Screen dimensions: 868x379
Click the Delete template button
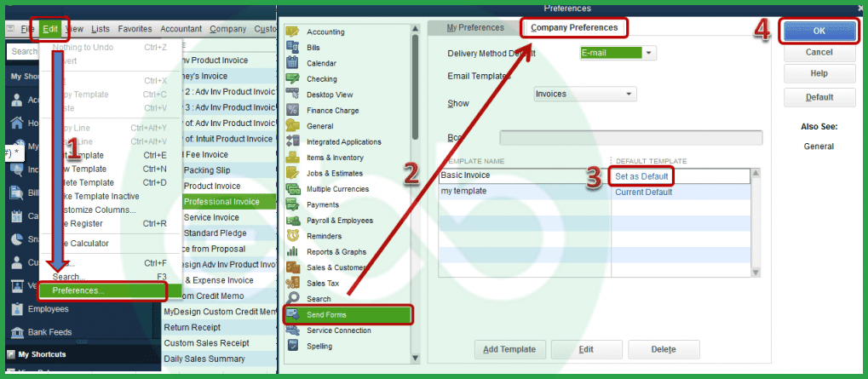(664, 349)
